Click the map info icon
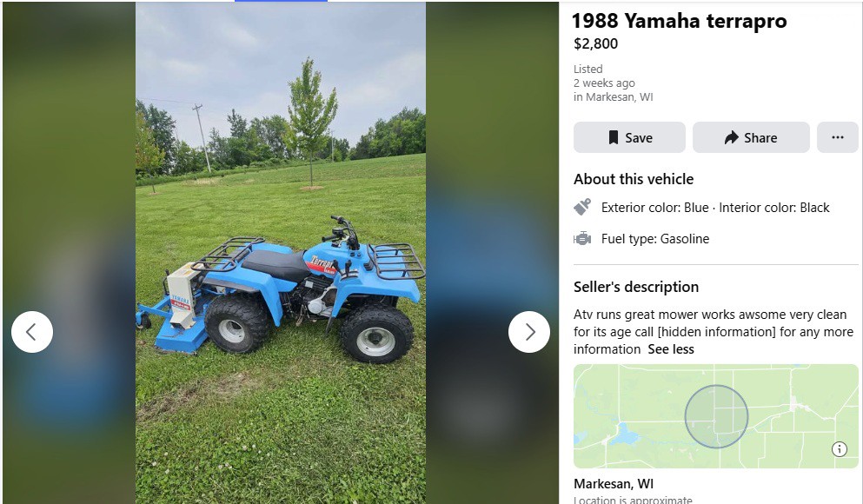Viewport: 863px width, 504px height. coord(840,449)
